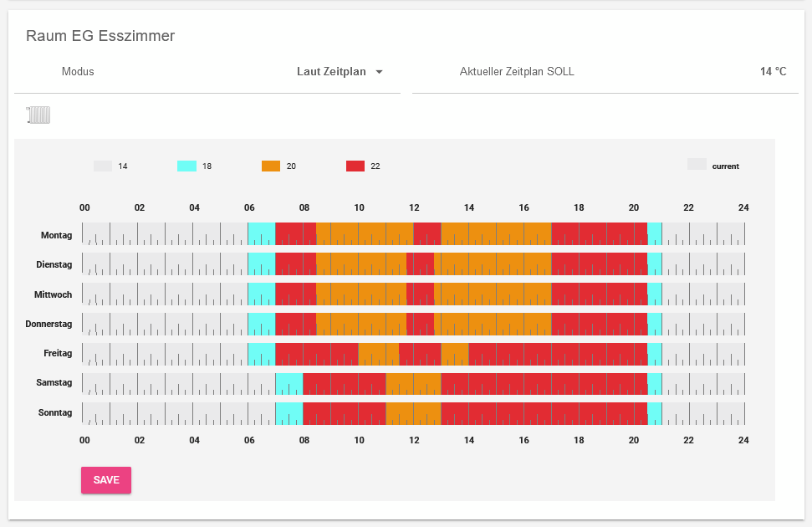
Task: Select the orange 20 °C legend swatch
Action: 272,166
